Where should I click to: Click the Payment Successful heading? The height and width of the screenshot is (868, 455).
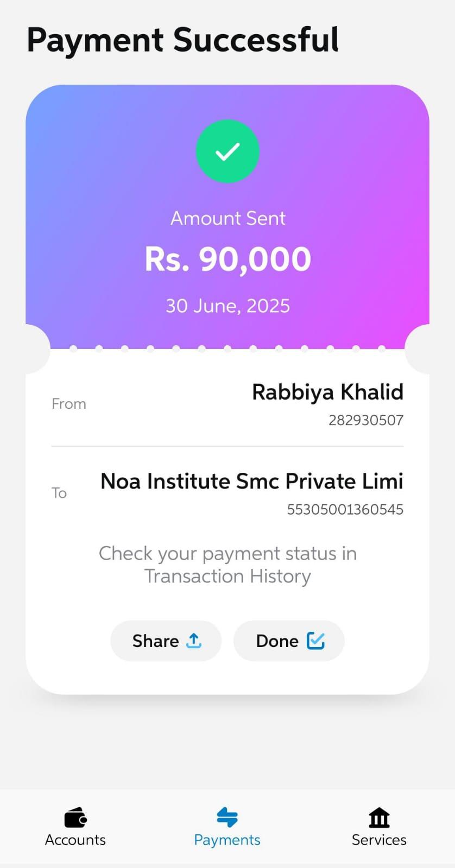tap(183, 40)
